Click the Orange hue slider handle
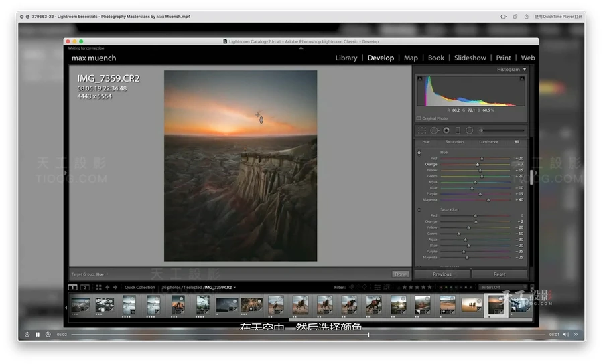Screen dimensions: 603x364 (x=478, y=164)
